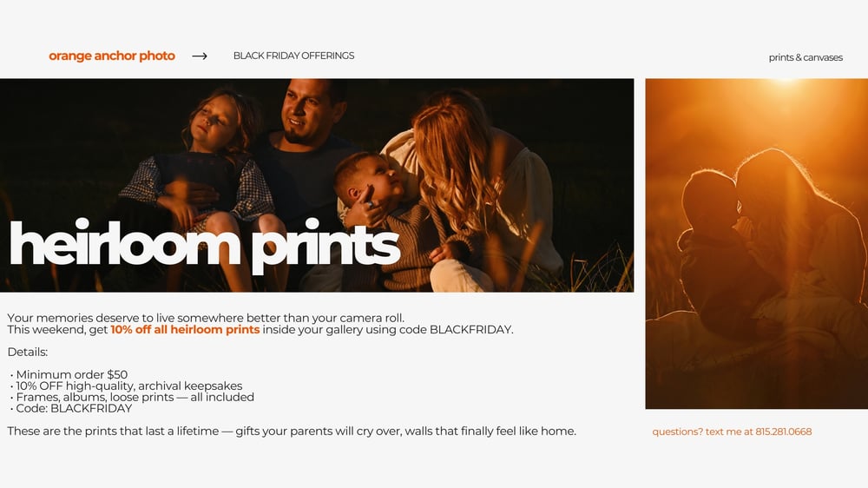Click the Details: label
The width and height of the screenshot is (868, 488).
pyautogui.click(x=28, y=352)
